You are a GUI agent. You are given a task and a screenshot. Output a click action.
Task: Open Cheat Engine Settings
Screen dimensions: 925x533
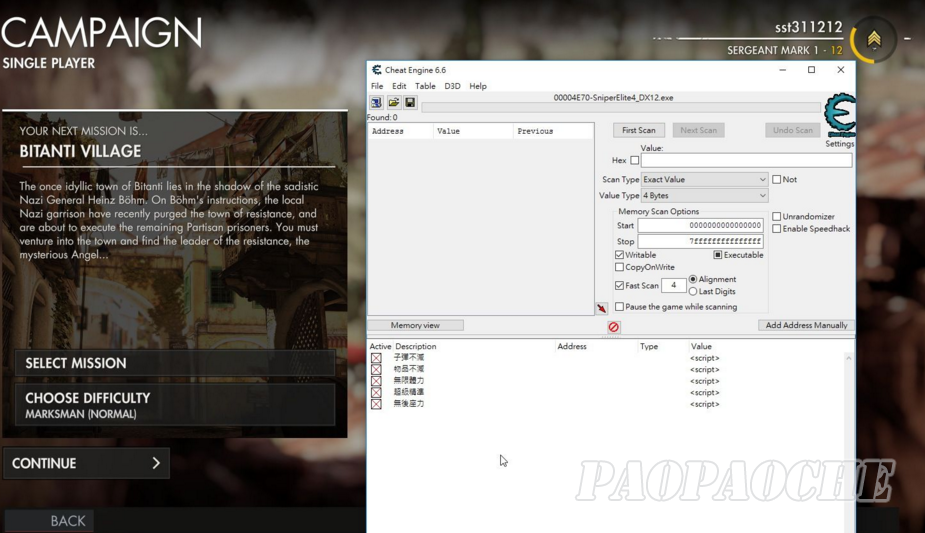click(x=839, y=144)
